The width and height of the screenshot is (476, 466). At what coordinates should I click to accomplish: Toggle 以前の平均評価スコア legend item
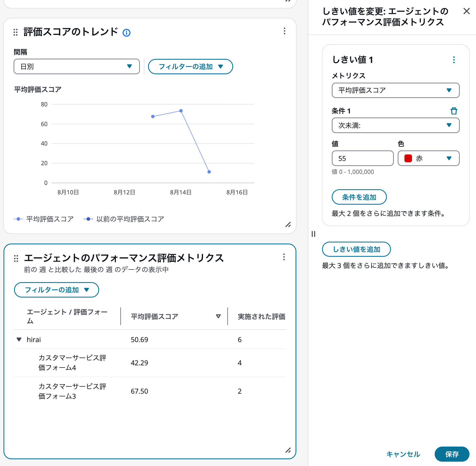[124, 219]
